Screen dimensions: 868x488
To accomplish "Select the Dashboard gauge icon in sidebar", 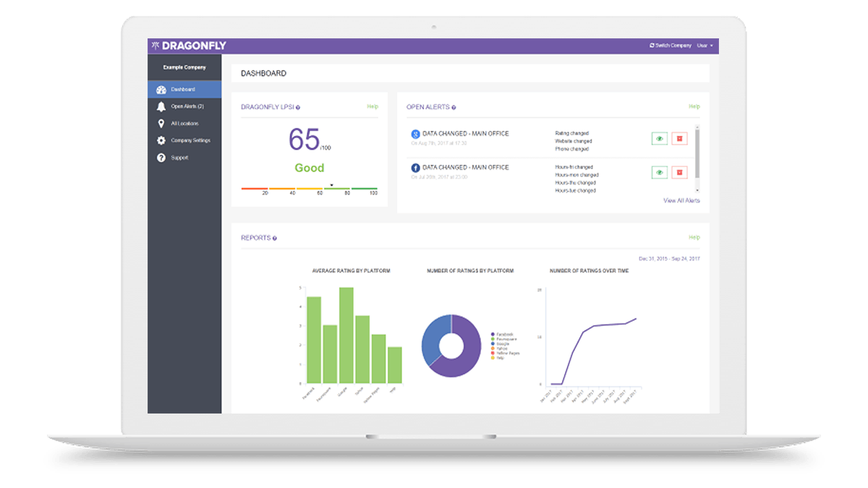I will 161,89.
